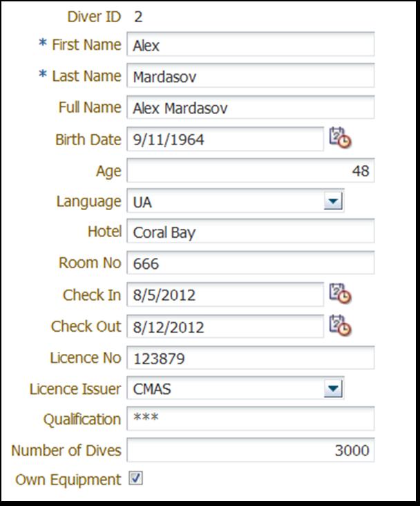
Task: Edit the Hotel field with Coral Bay
Action: pyautogui.click(x=251, y=231)
